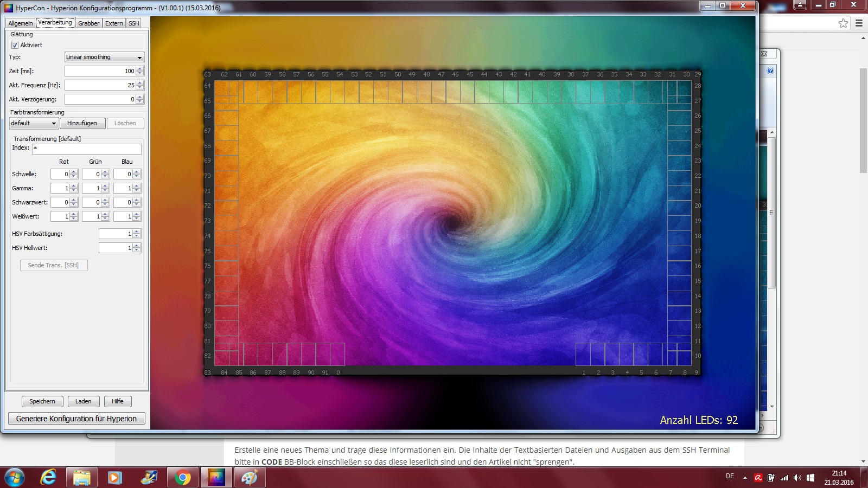The height and width of the screenshot is (488, 868).
Task: Click the Hinzufügen button
Action: pos(82,124)
